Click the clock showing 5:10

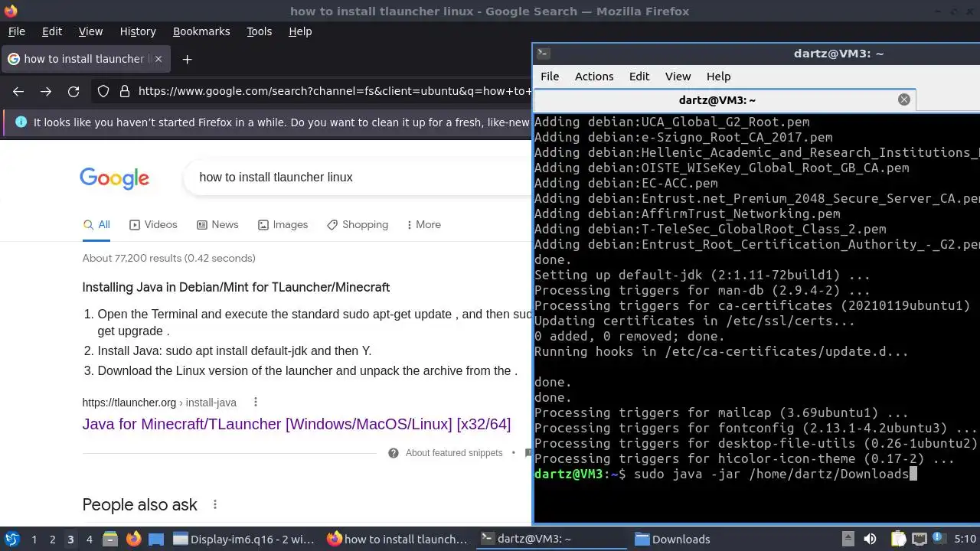(965, 539)
